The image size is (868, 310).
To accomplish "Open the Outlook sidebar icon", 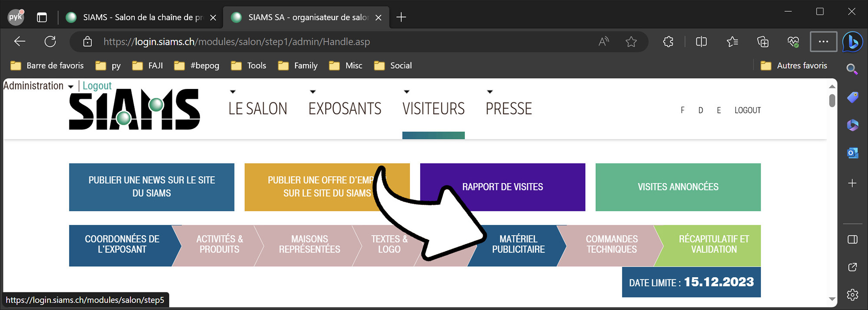I will click(852, 153).
